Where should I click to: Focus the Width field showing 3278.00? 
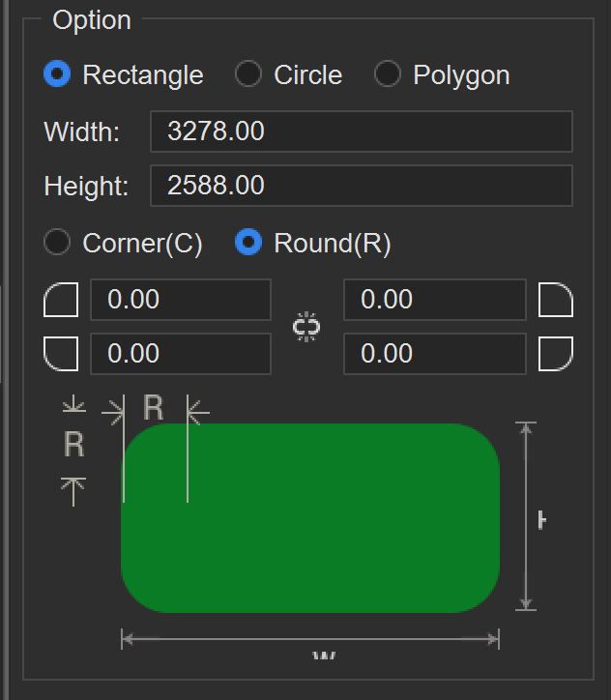361,131
